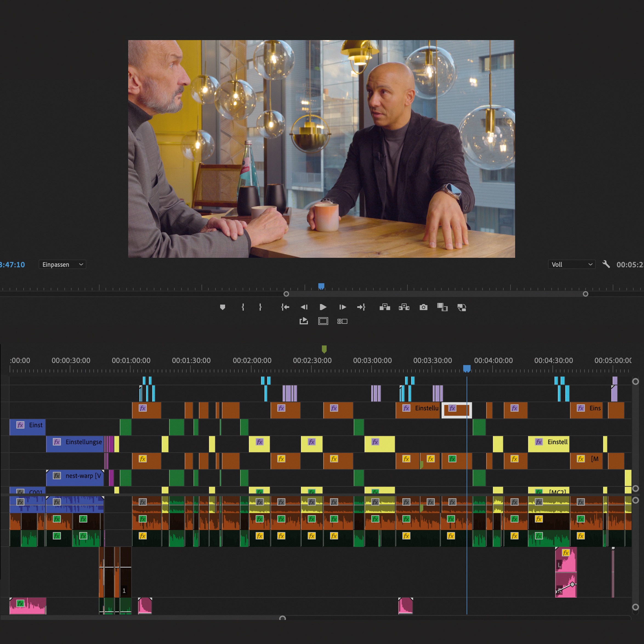
Task: Select the orange 'Einstellu' clip
Action: pos(418,410)
